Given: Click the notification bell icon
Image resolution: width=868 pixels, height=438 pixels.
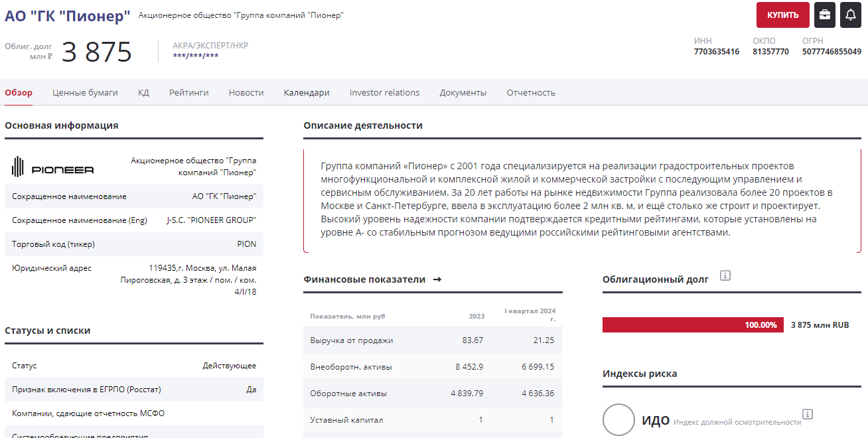Looking at the screenshot, I should tap(850, 15).
